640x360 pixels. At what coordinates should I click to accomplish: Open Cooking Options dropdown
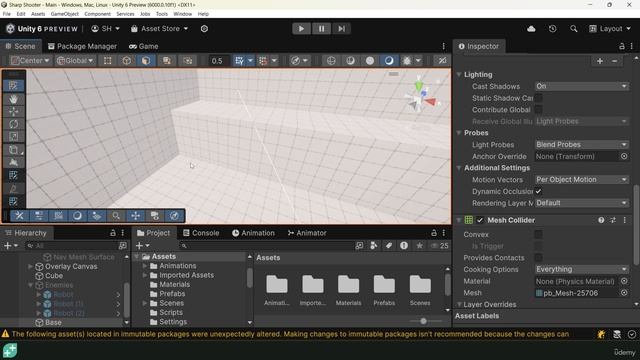[581, 269]
